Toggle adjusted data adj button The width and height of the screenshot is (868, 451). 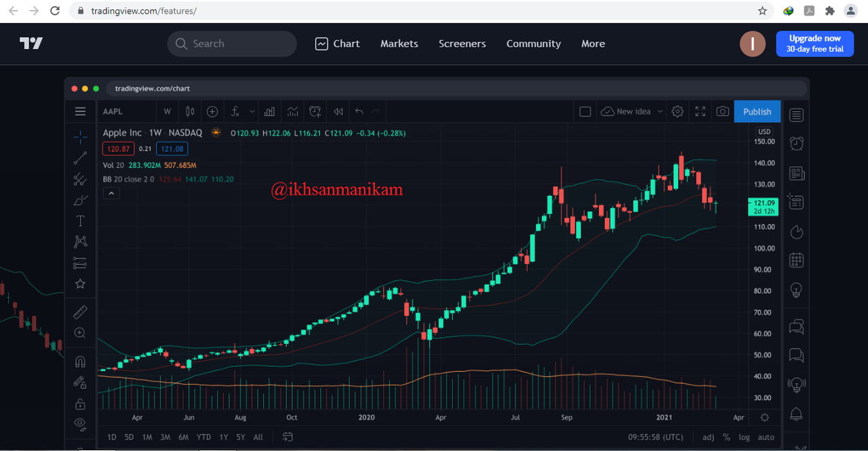coord(709,437)
